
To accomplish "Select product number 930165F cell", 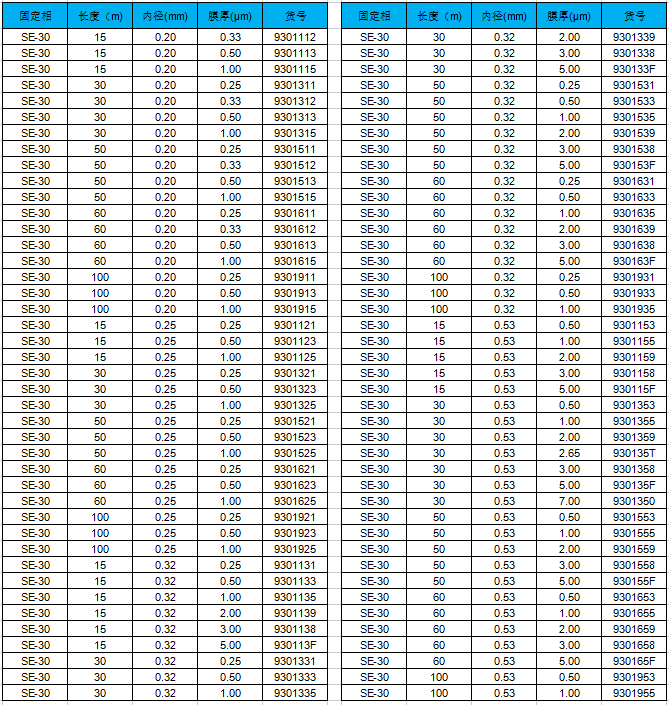I will point(634,661).
